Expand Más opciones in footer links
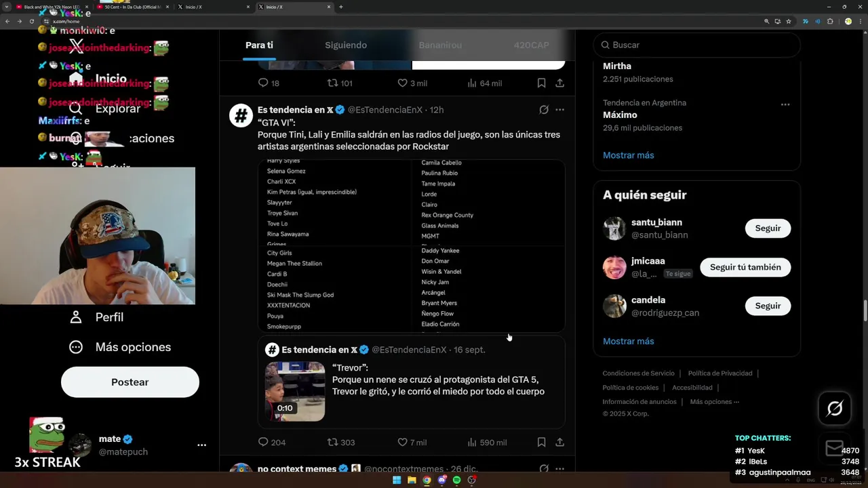 714,402
